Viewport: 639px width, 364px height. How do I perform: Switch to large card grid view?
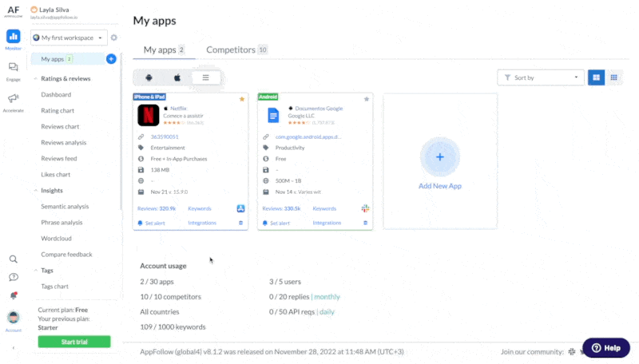pos(596,77)
